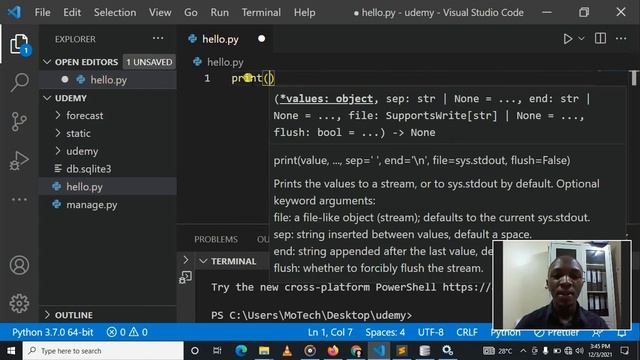
Task: Change file encoding UTF-8
Action: (x=431, y=332)
